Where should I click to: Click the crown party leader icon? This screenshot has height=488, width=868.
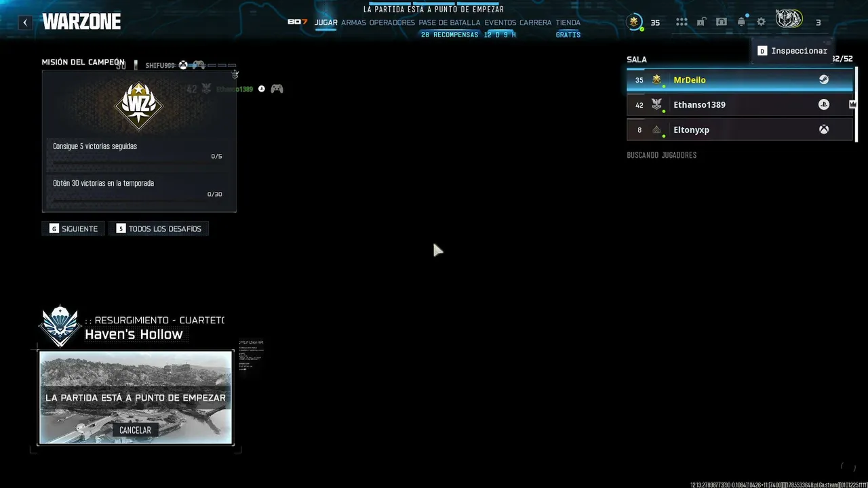[852, 104]
